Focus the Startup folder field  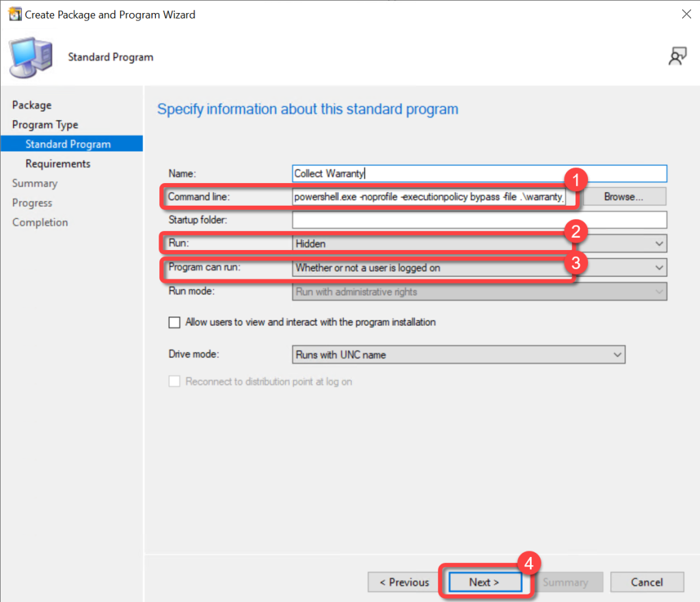click(479, 220)
